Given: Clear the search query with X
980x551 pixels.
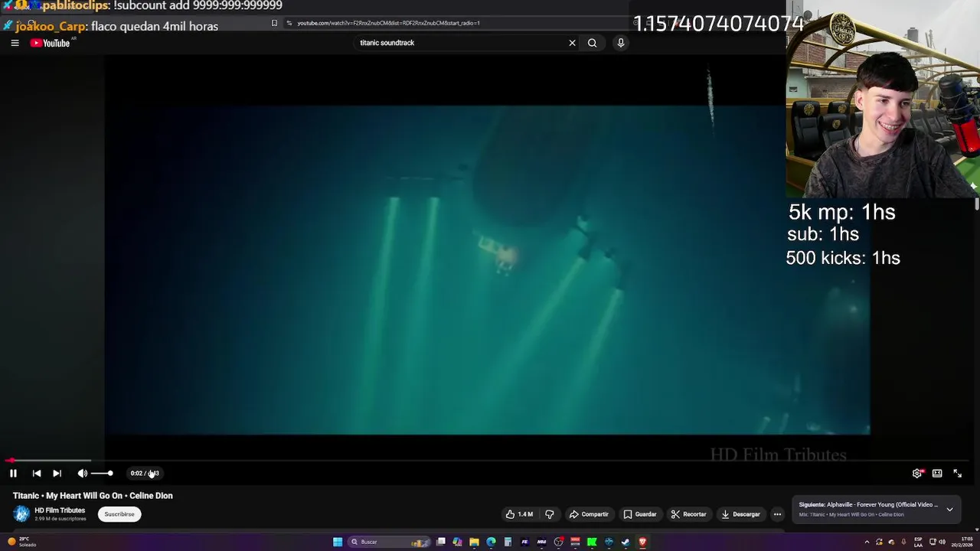Looking at the screenshot, I should (x=572, y=43).
